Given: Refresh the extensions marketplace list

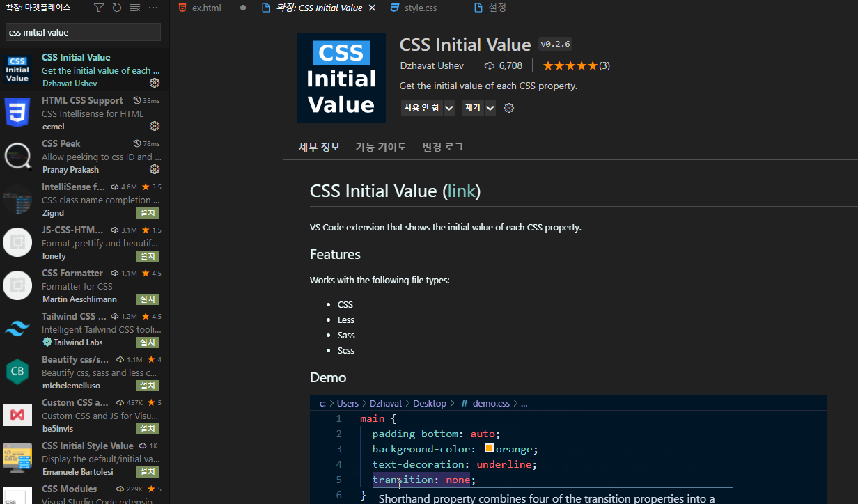Looking at the screenshot, I should (117, 8).
